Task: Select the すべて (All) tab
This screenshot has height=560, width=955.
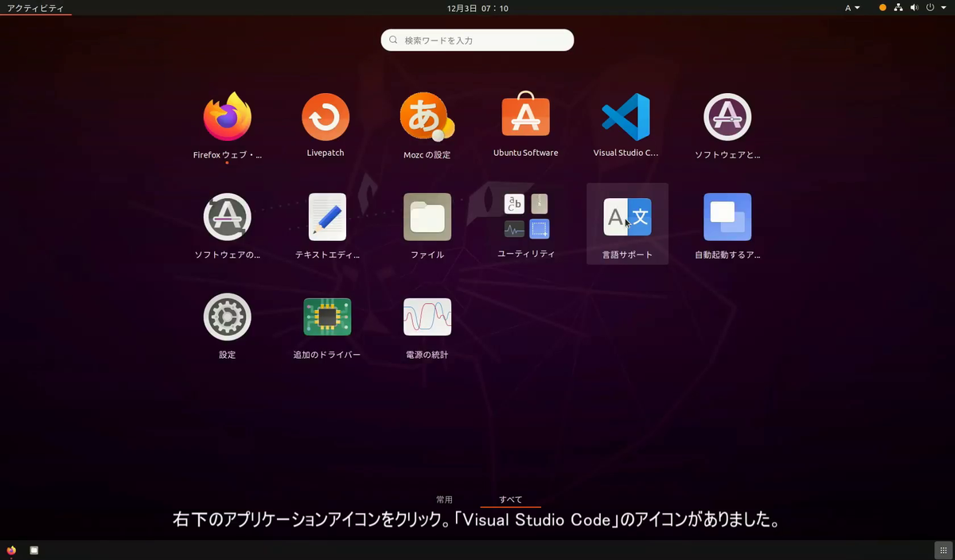Action: [510, 499]
